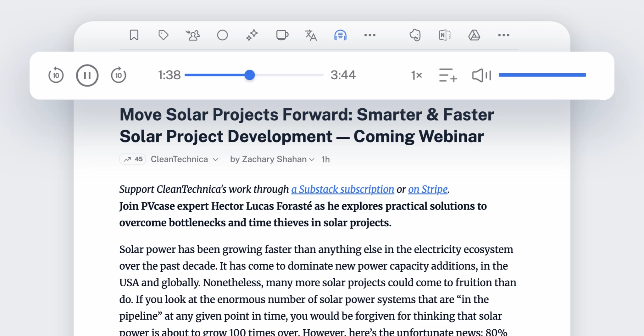This screenshot has height=336, width=644.
Task: Save article to Google Drive
Action: click(x=474, y=35)
